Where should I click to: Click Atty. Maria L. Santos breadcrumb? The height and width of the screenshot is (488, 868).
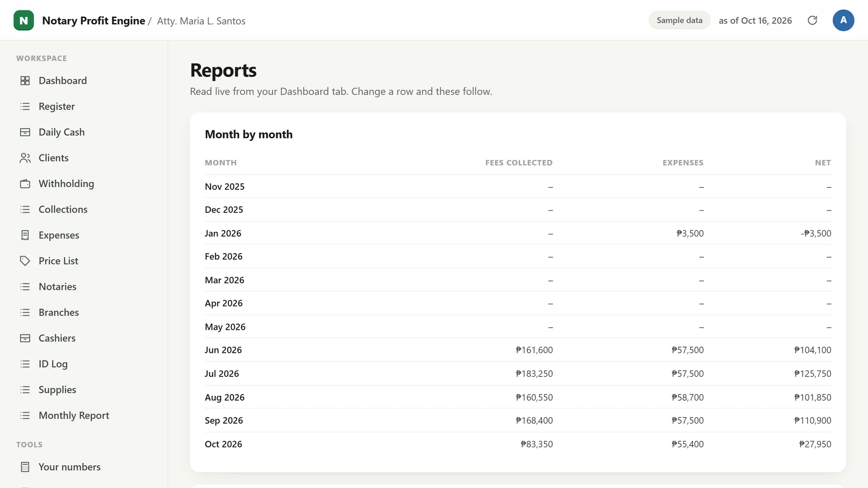(x=201, y=21)
